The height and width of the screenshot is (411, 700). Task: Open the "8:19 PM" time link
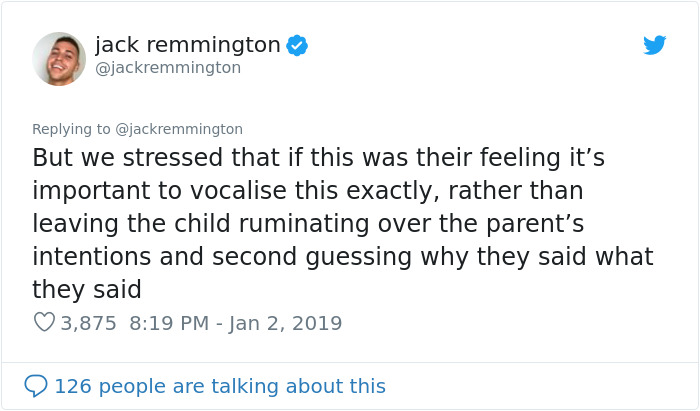171,323
